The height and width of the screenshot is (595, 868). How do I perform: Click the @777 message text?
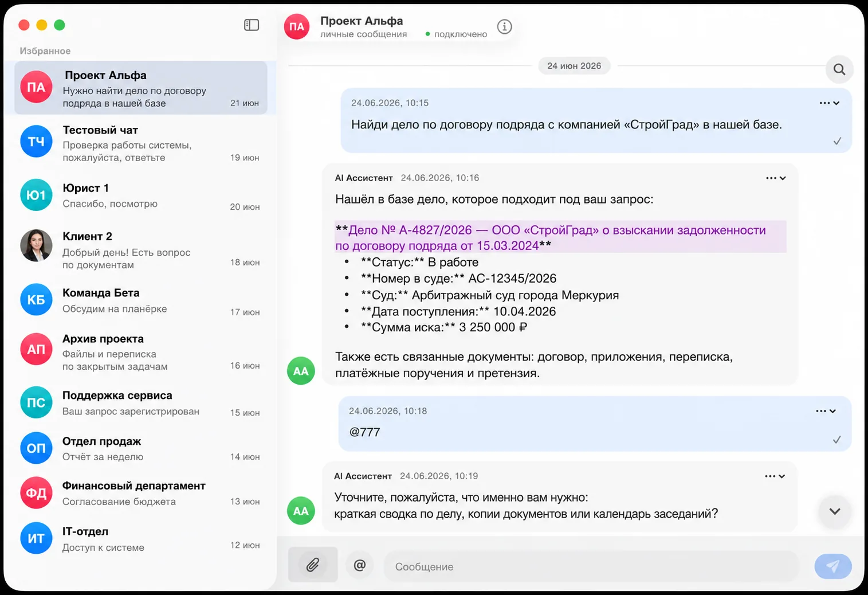click(365, 432)
